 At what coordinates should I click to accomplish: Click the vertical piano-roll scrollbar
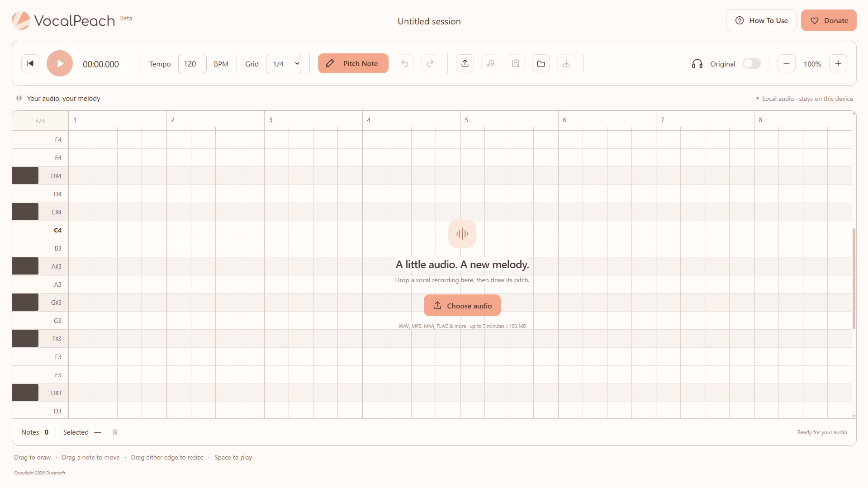pos(854,279)
